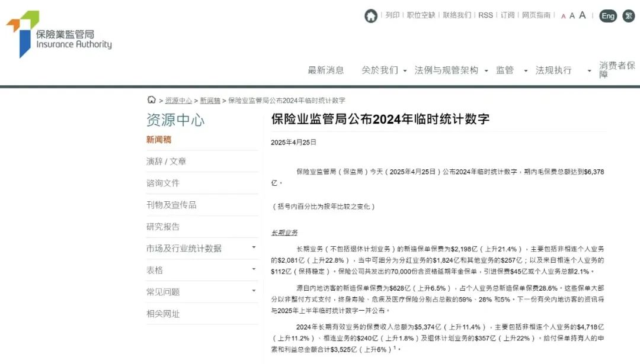Switch to traditional Chinese via the 繁 button
This screenshot has width=640, height=364.
tap(628, 16)
